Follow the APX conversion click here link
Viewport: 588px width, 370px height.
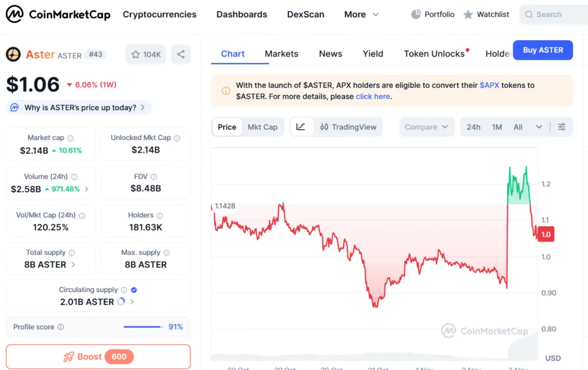(x=373, y=96)
